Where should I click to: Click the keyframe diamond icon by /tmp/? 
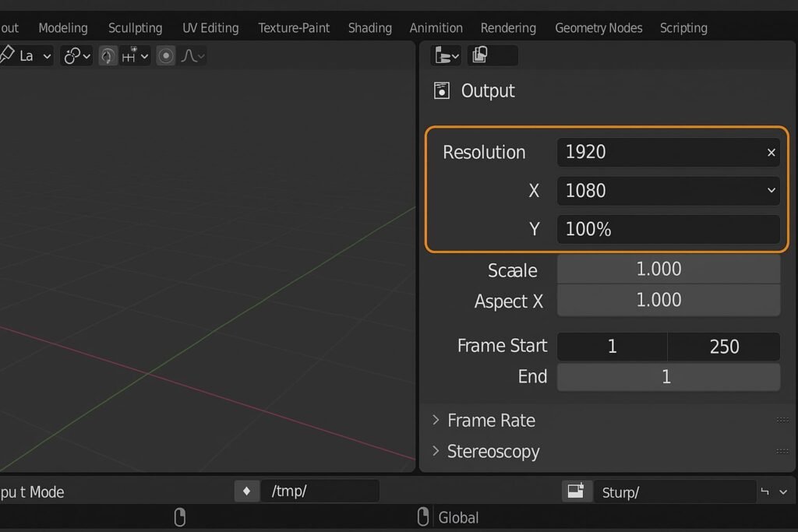(x=247, y=491)
